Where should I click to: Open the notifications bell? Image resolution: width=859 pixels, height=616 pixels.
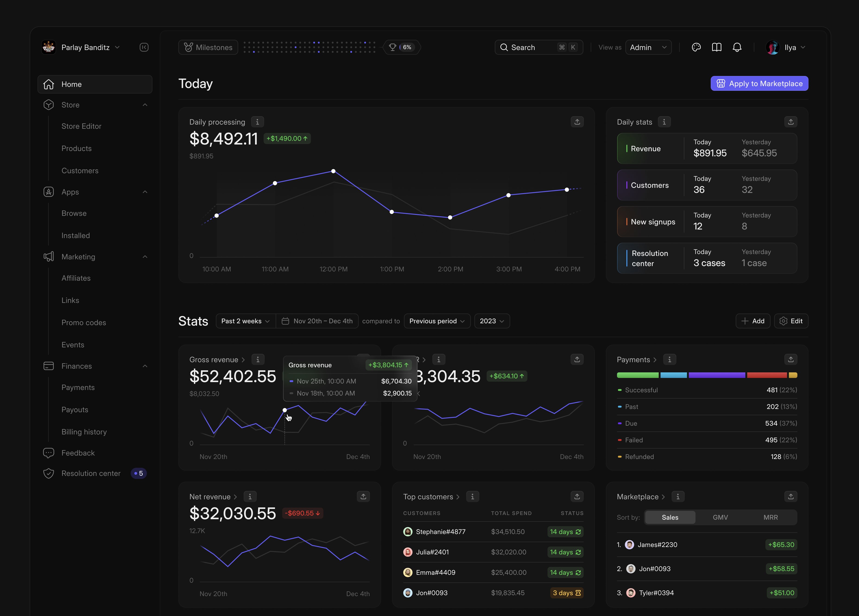click(x=737, y=47)
